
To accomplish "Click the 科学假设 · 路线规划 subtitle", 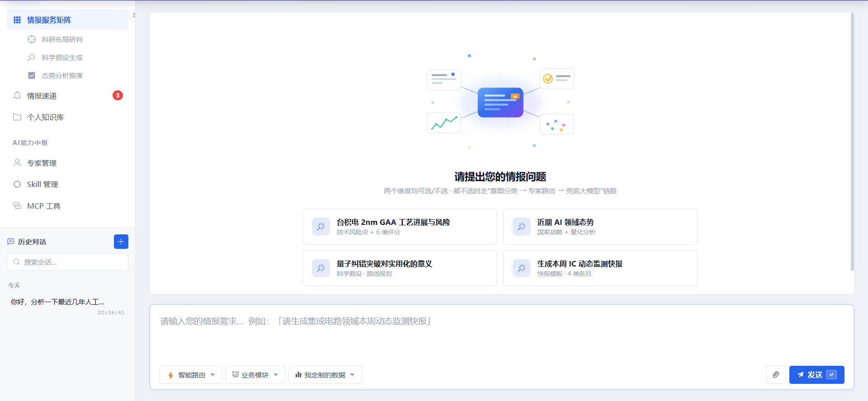I will (x=364, y=274).
